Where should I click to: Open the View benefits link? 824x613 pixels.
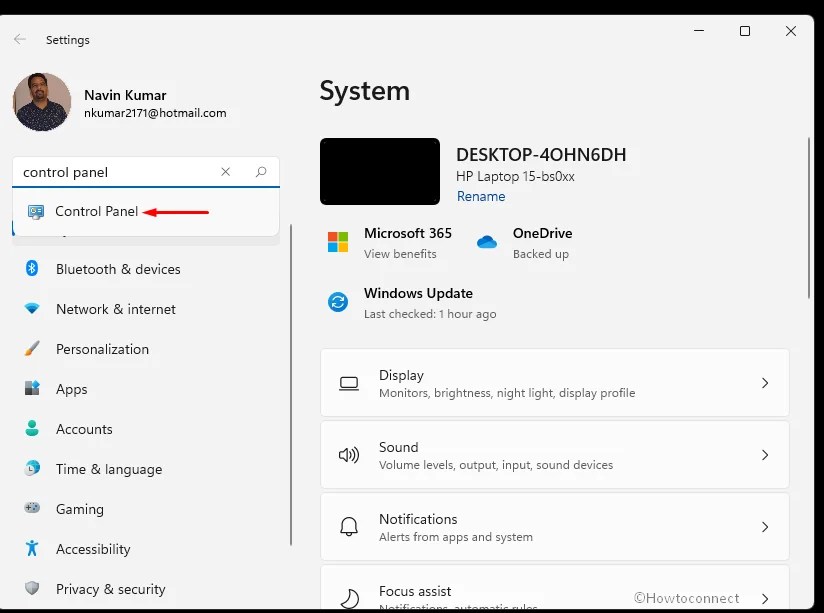click(401, 254)
